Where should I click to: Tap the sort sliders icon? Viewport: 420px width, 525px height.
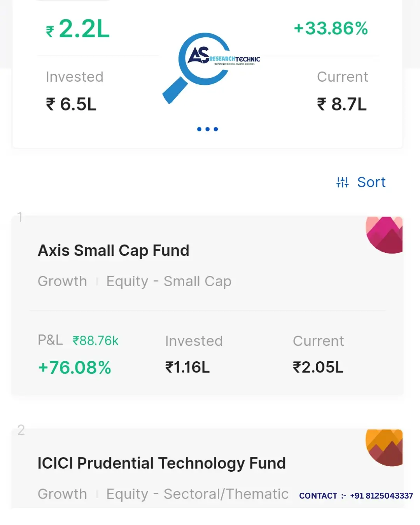pos(343,182)
